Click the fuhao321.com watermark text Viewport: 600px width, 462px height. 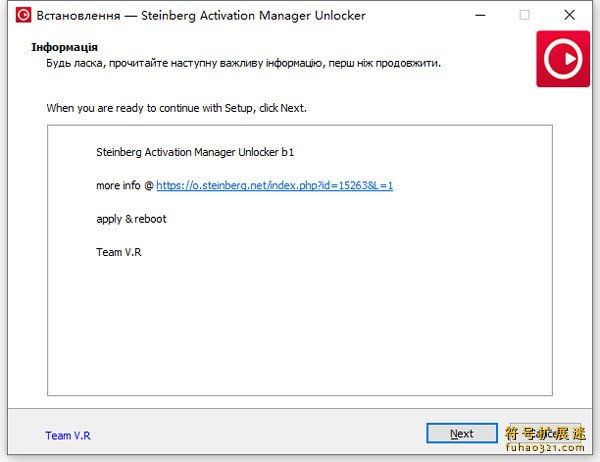tap(545, 447)
